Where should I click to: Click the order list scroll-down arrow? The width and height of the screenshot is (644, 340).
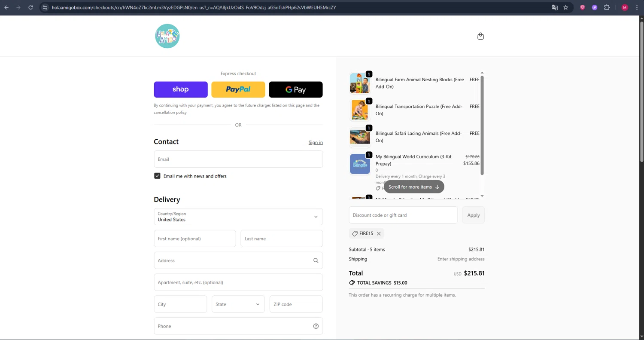[x=482, y=196]
